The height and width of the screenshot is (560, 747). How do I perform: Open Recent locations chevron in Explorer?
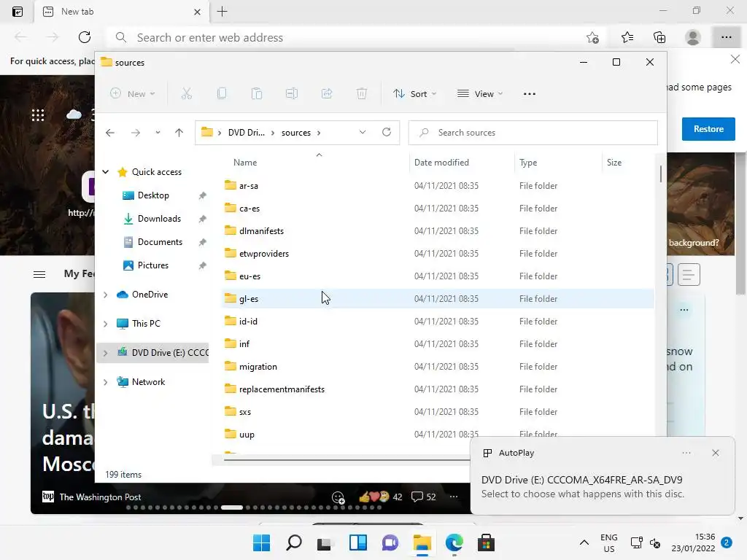click(158, 133)
